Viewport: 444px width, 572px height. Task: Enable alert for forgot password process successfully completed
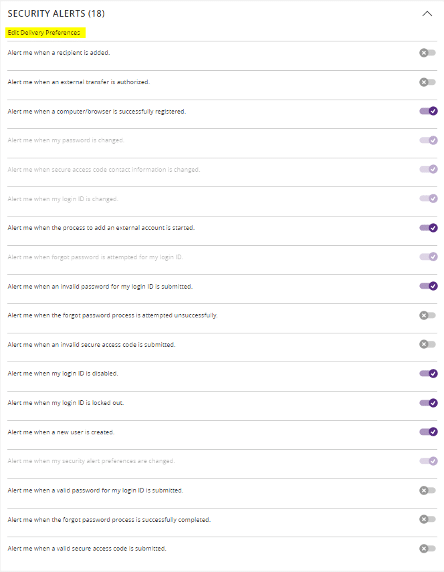pos(428,519)
